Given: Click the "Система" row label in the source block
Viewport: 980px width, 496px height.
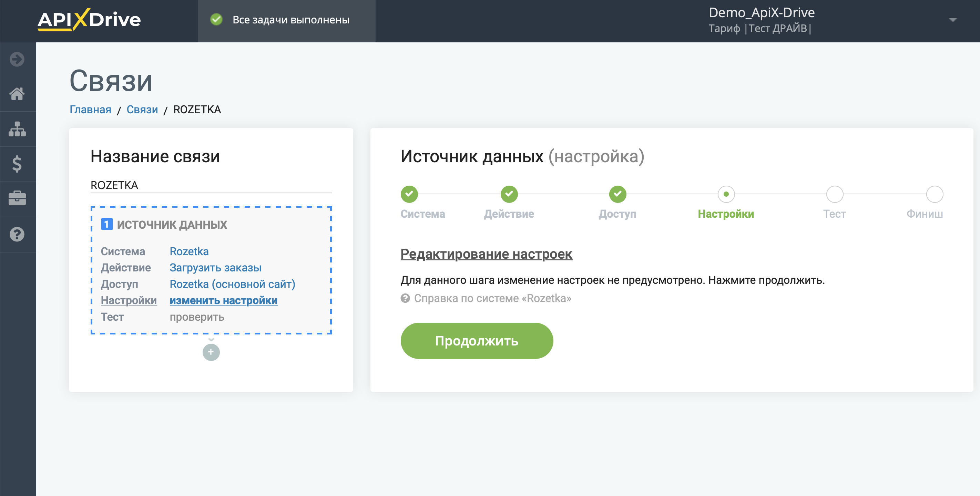Looking at the screenshot, I should (123, 251).
